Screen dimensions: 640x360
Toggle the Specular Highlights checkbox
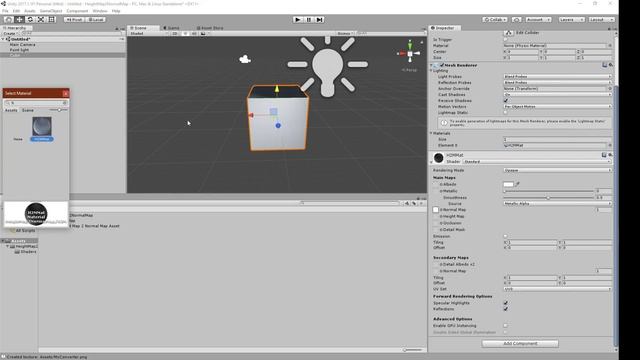pos(506,303)
